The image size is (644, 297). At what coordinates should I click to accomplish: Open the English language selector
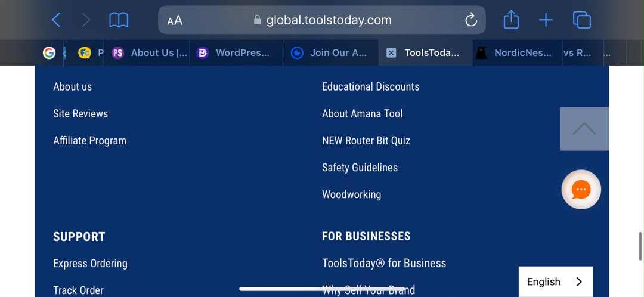click(x=556, y=282)
